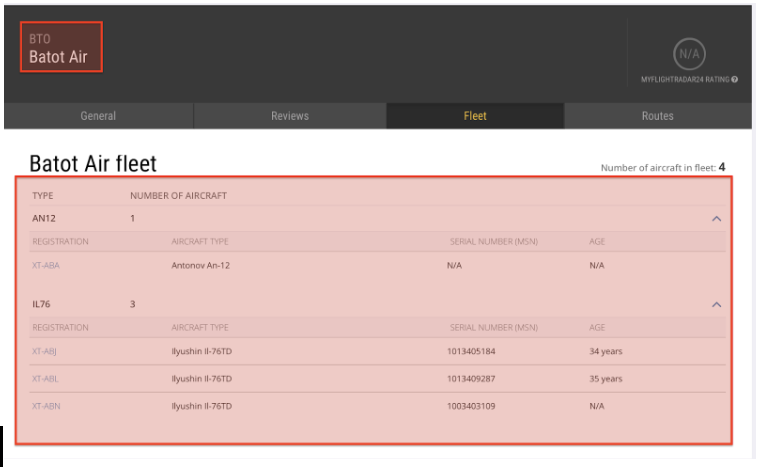This screenshot has width=765, height=471.
Task: Click the 35 years age cell
Action: coord(605,379)
